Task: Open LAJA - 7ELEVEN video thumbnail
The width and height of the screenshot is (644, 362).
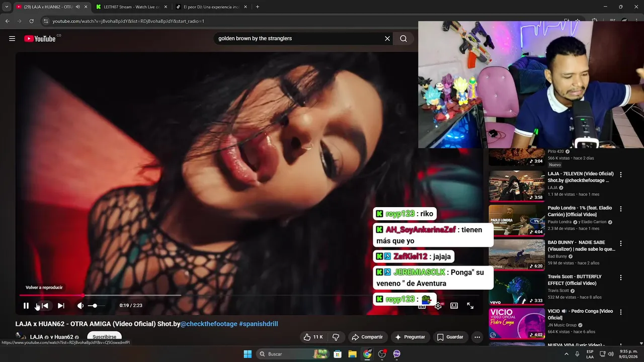Action: 517,186
